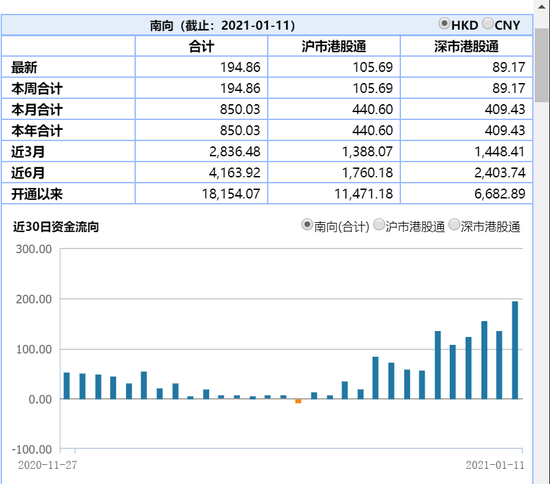Click the 沪市港股通 column header
Viewport: 550px width, 484px height.
334,46
